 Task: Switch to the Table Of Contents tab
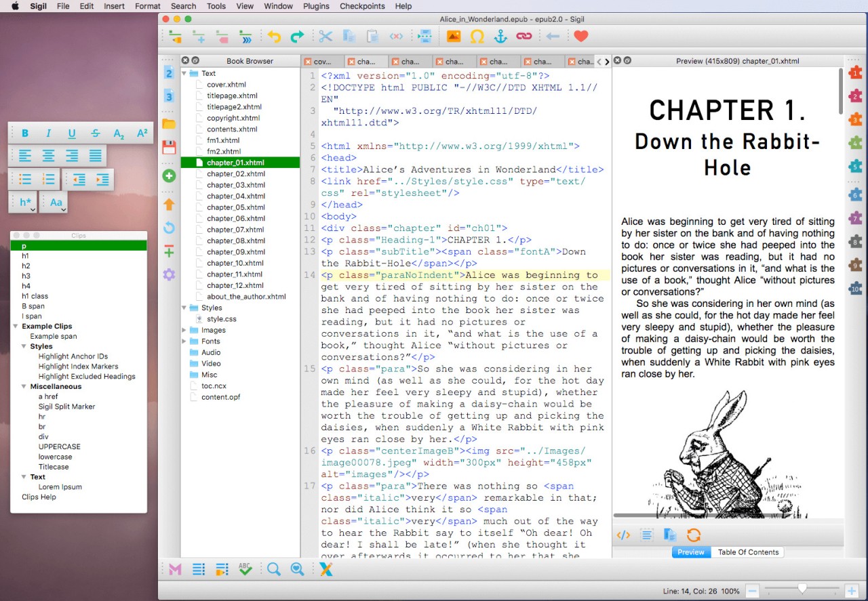tap(748, 552)
